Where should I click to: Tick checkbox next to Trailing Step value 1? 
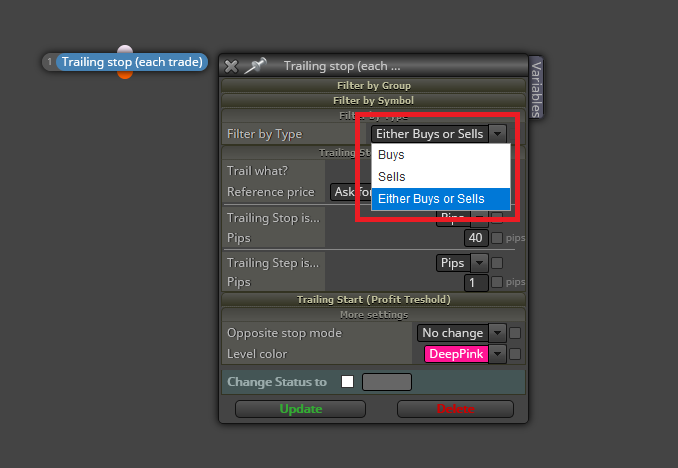[497, 282]
